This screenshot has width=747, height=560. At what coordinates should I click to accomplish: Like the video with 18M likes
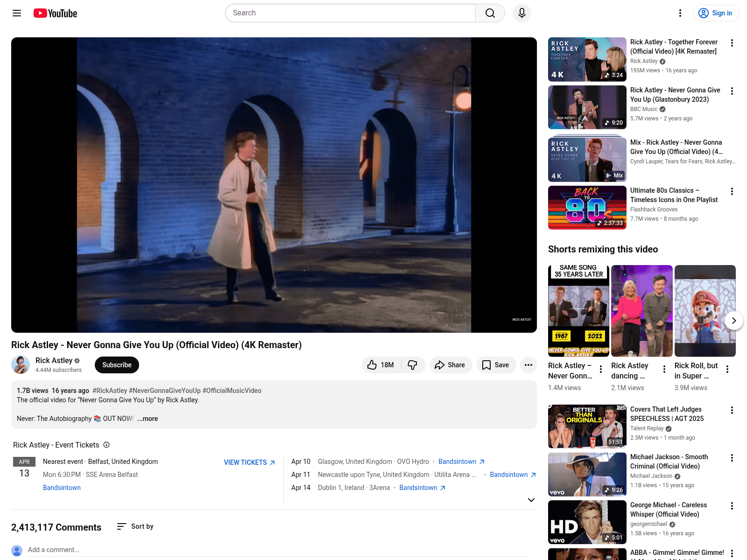tap(381, 365)
